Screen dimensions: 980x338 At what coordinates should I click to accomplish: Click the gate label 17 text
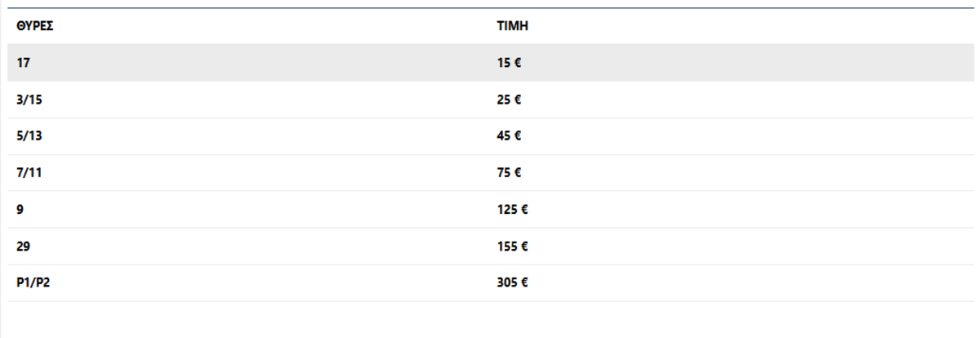[x=23, y=63]
